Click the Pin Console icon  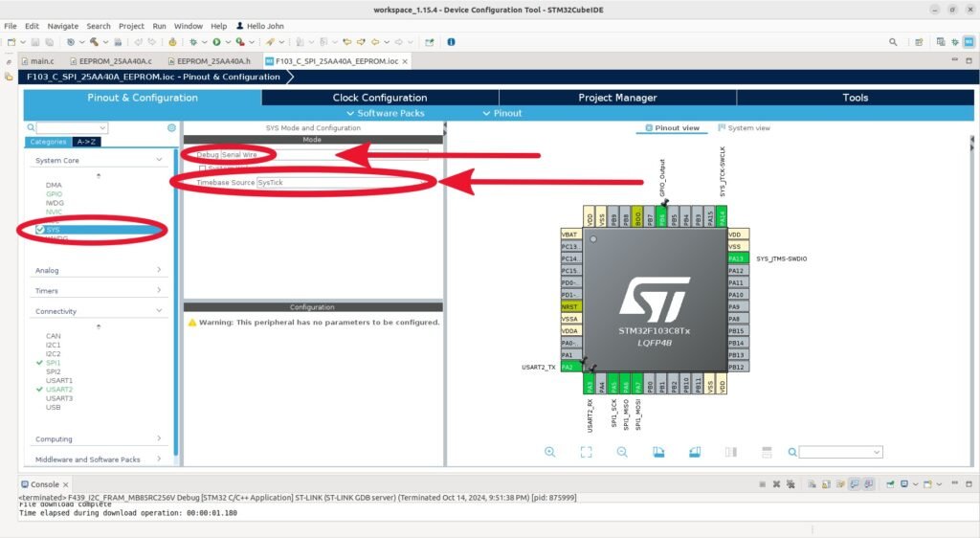click(x=890, y=484)
